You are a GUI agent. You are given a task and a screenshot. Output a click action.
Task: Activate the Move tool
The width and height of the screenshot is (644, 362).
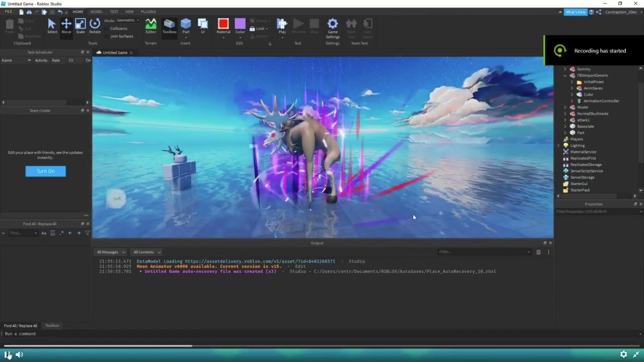click(x=66, y=26)
